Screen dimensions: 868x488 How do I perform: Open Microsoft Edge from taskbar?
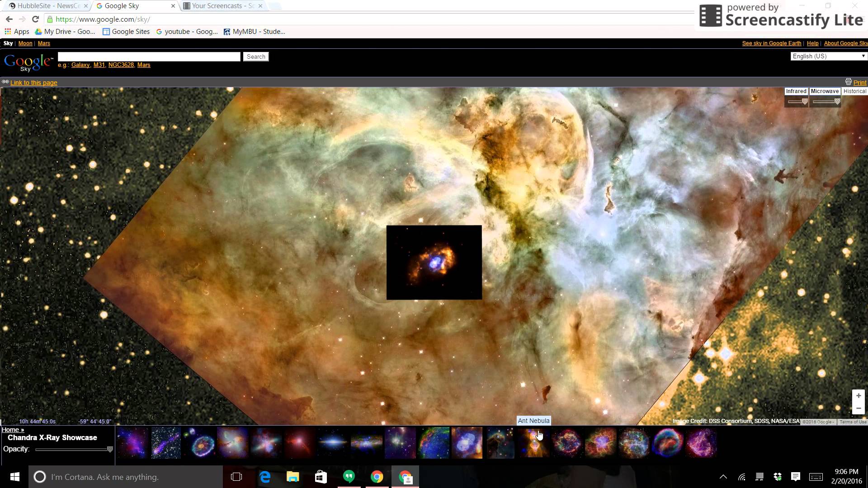[x=265, y=477]
